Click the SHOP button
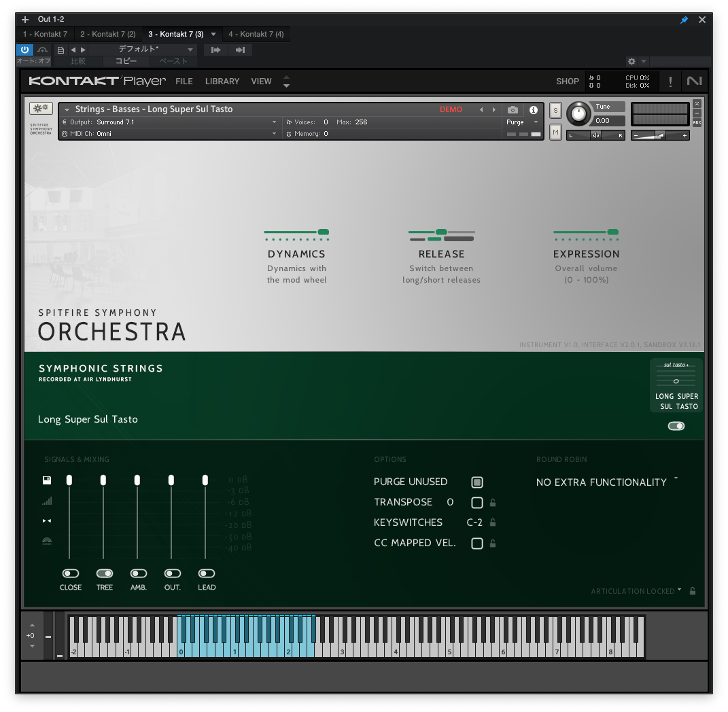Screen dimensions: 728x712 point(568,82)
